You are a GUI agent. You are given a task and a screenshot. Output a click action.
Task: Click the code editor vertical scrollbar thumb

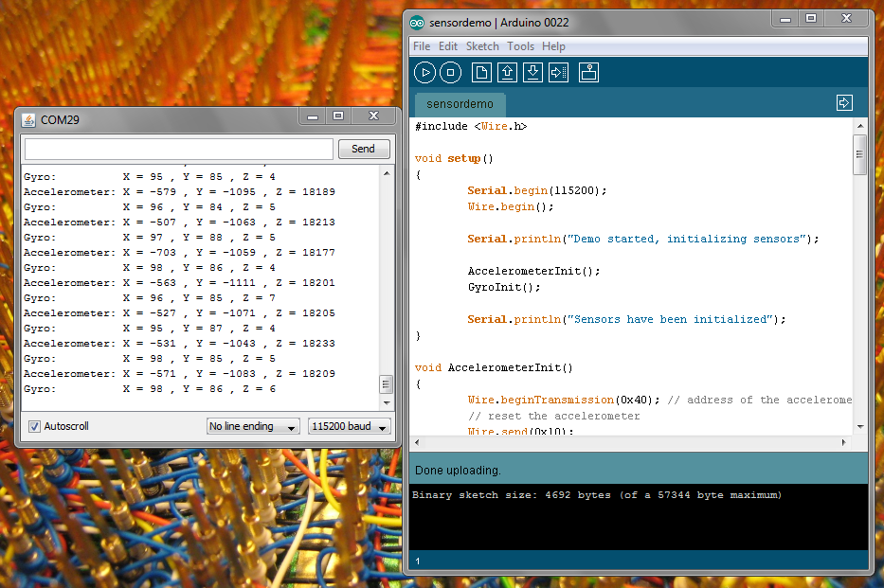coord(859,153)
